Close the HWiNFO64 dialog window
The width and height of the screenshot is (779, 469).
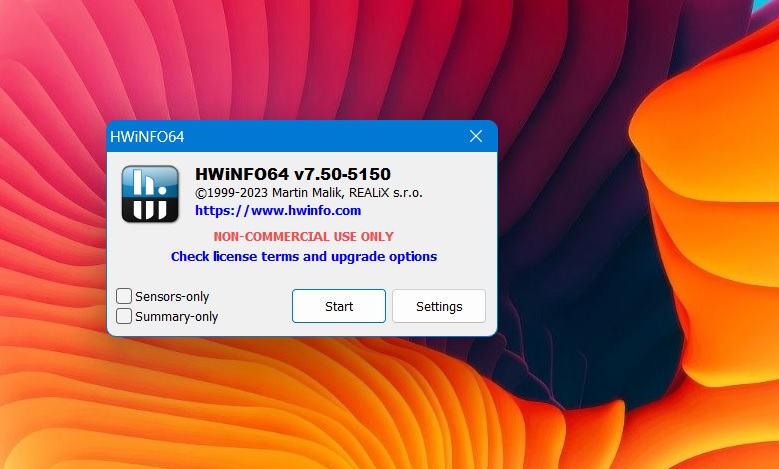tap(476, 136)
